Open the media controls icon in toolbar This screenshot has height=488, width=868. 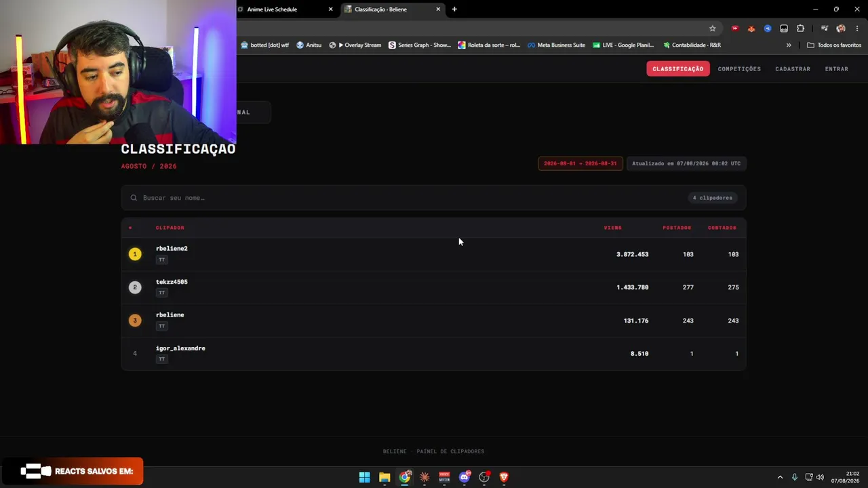[824, 28]
